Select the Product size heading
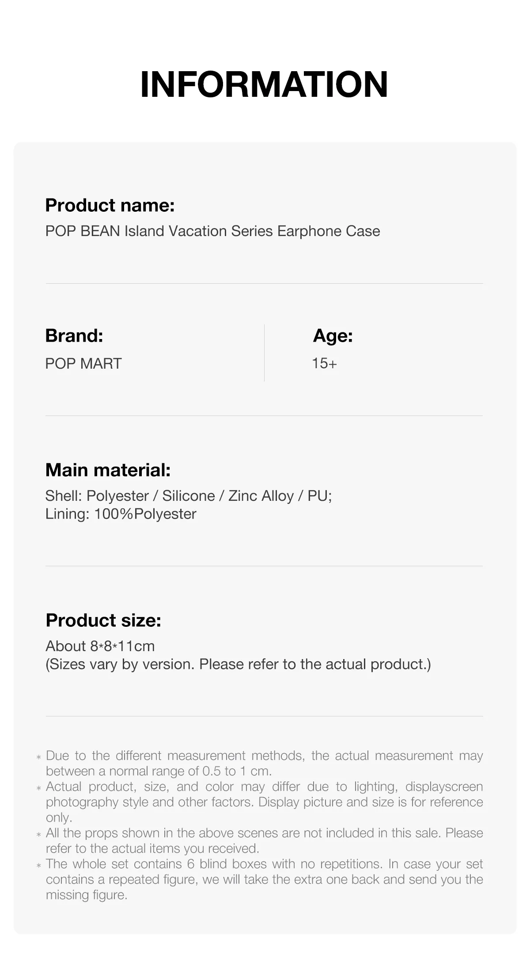 [x=103, y=620]
